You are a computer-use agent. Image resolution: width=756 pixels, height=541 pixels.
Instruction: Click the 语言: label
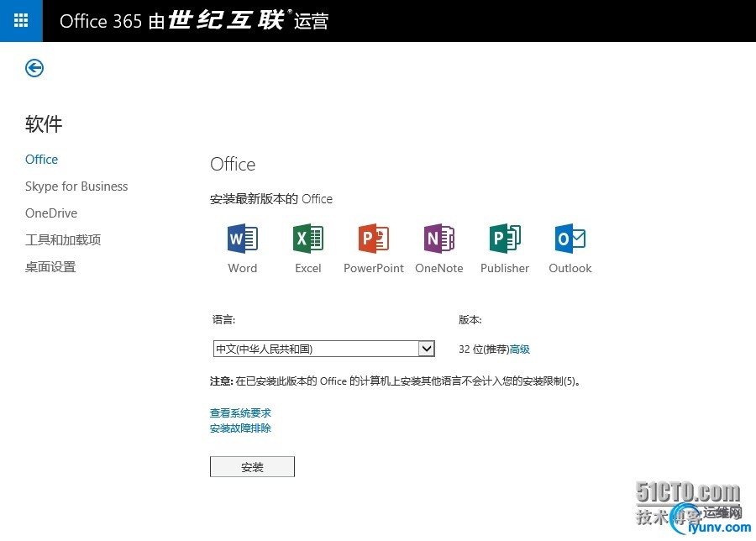click(223, 320)
